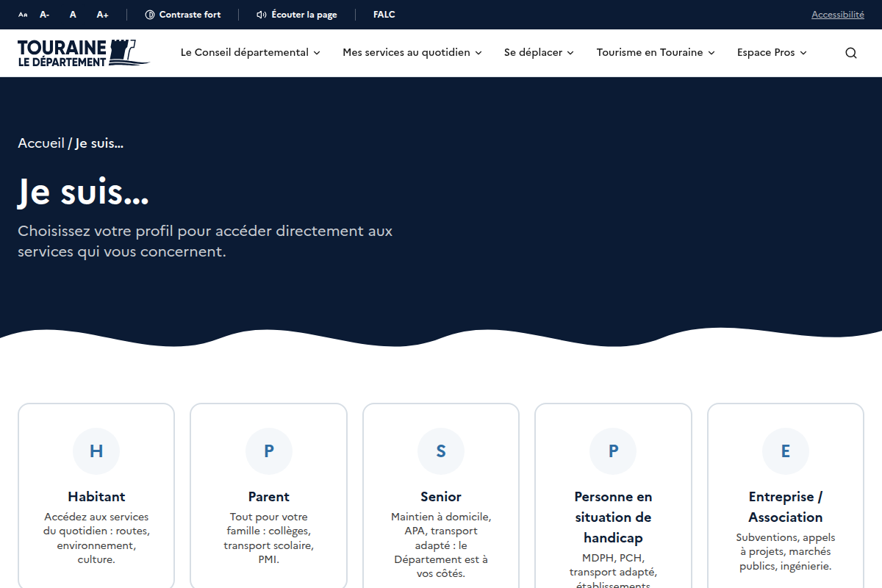The height and width of the screenshot is (588, 882).
Task: Click the P circle icon above Parent
Action: pos(269,451)
